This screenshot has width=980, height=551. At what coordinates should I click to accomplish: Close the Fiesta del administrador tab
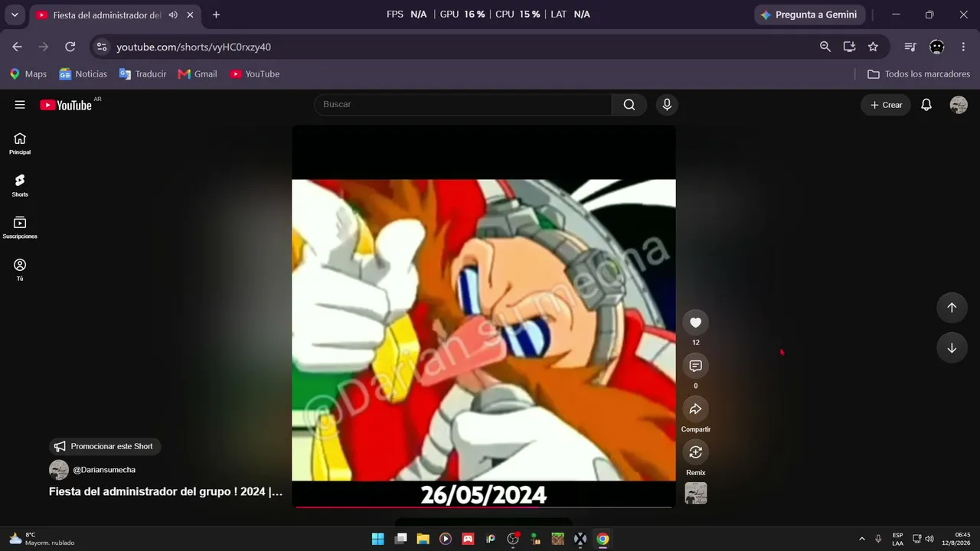point(190,15)
